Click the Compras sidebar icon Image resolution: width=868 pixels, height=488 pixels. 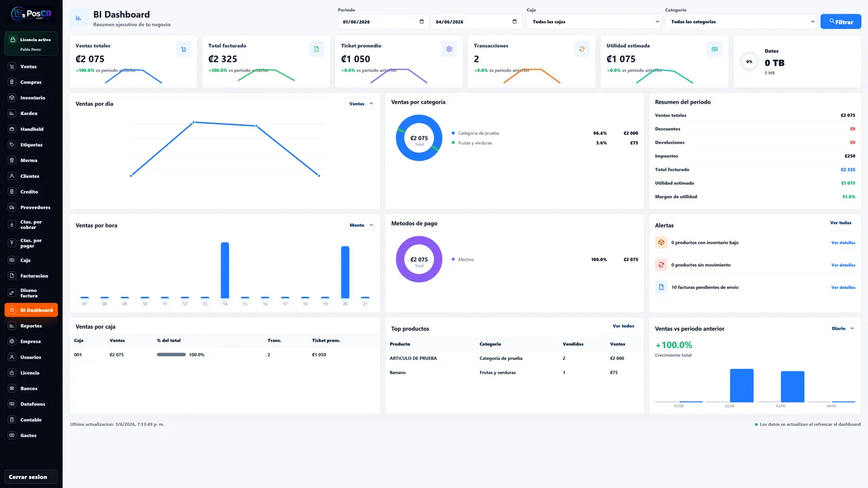[12, 82]
